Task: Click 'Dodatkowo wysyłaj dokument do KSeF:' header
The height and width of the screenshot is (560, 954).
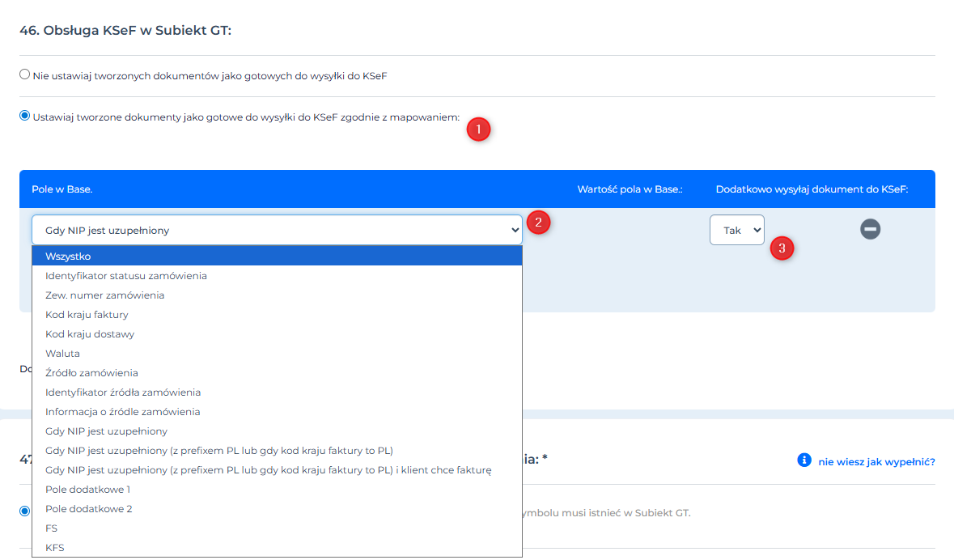Action: click(x=812, y=189)
